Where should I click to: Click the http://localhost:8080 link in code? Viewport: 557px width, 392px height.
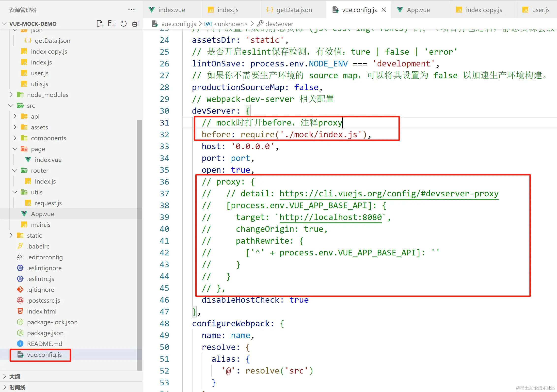click(331, 217)
